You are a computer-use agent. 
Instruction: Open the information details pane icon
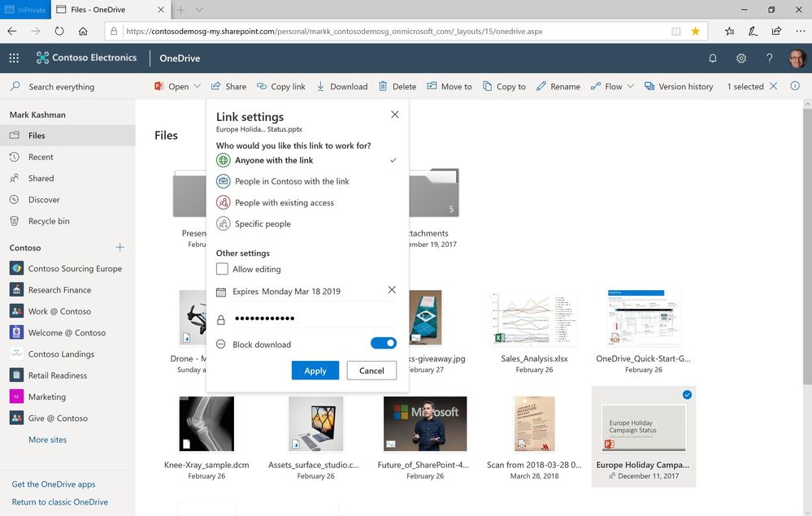(795, 86)
